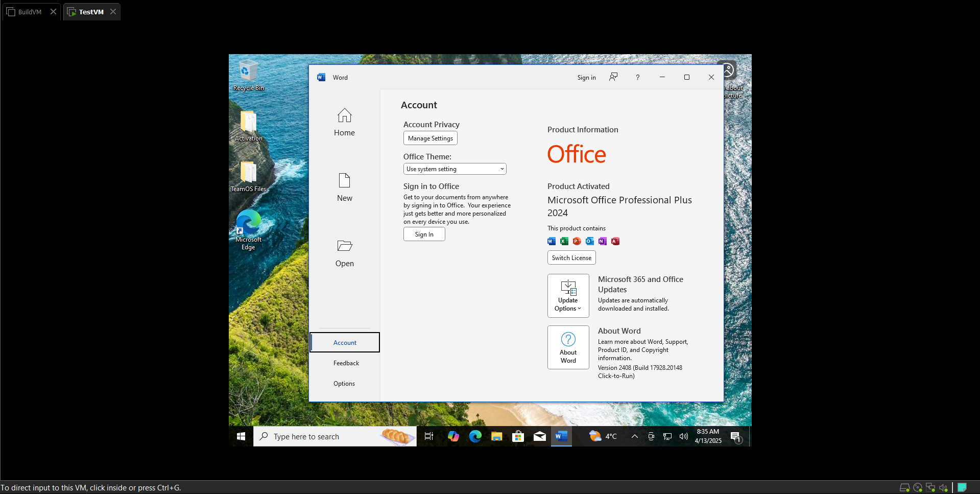Open Task View on the taskbar
980x494 pixels.
point(429,436)
